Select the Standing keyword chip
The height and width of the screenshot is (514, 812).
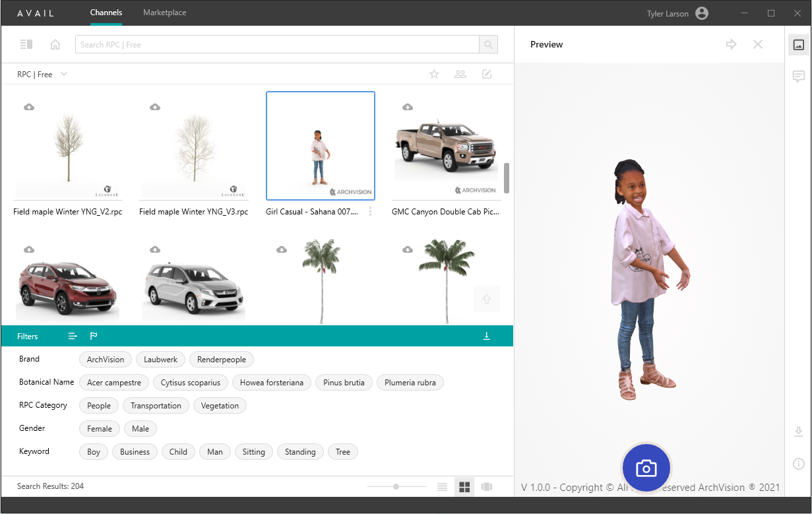300,452
